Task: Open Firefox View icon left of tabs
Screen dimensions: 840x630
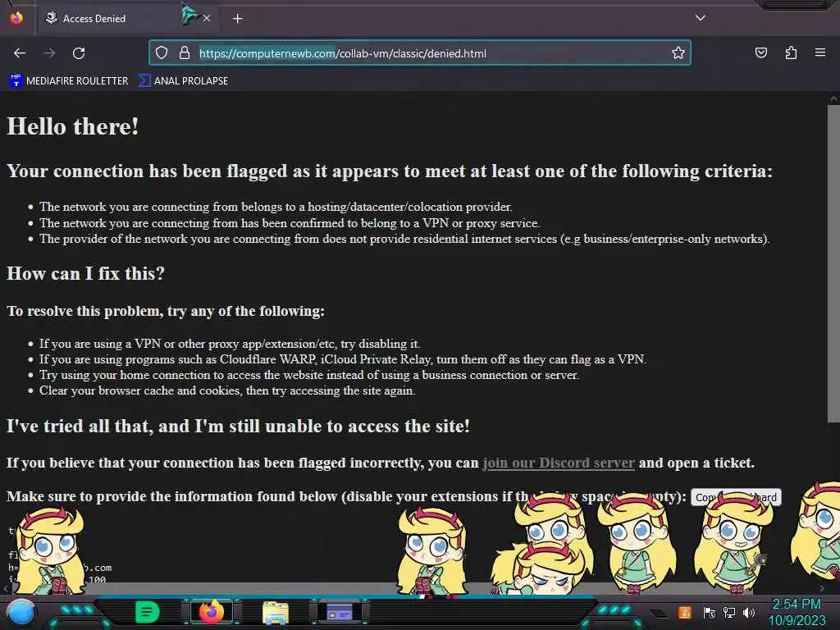Action: coord(16,18)
